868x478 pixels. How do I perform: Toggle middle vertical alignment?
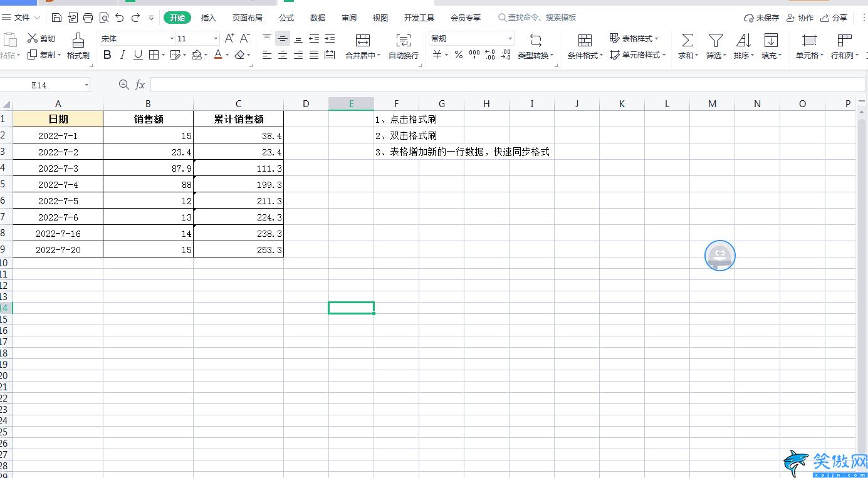[283, 39]
